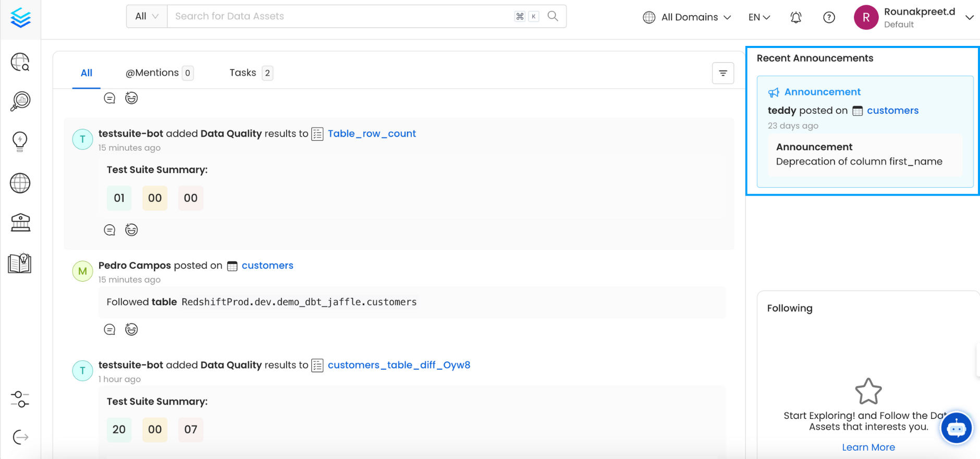Open the Explore icon in sidebar

[x=20, y=62]
